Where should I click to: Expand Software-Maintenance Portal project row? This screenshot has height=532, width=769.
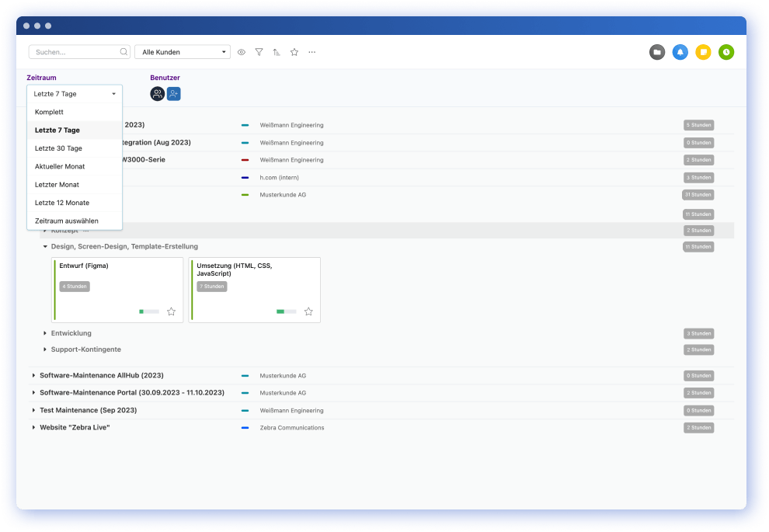(x=33, y=393)
